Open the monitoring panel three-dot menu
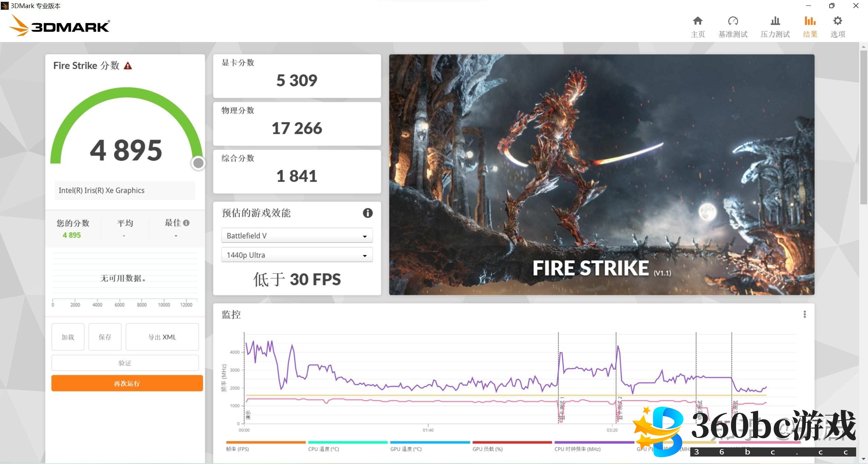Image resolution: width=868 pixels, height=464 pixels. (x=805, y=314)
